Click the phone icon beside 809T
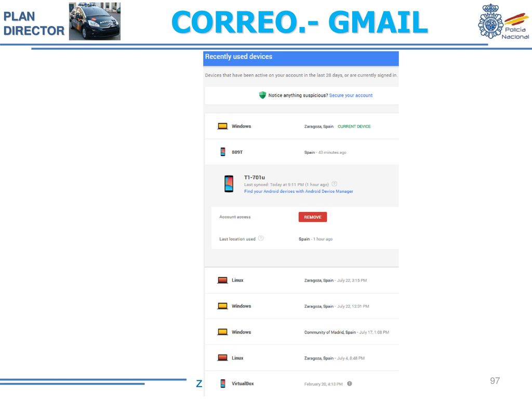The width and height of the screenshot is (532, 399). pos(222,152)
